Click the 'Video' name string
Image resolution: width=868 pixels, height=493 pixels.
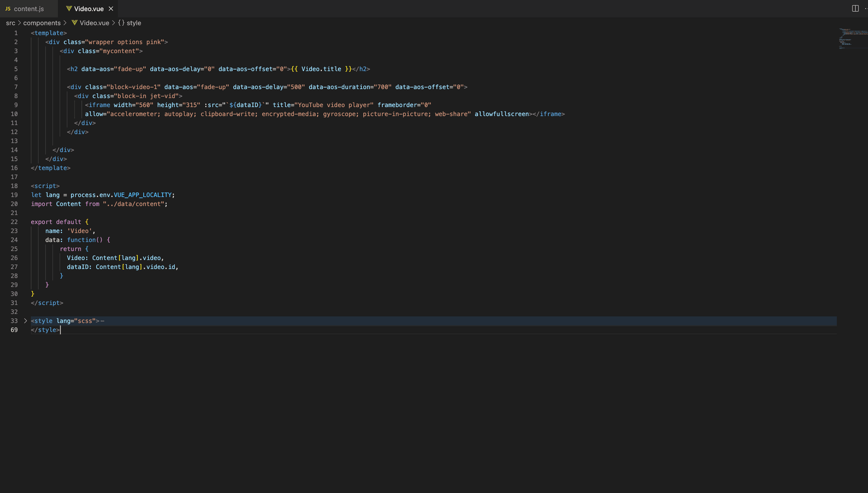click(x=80, y=231)
